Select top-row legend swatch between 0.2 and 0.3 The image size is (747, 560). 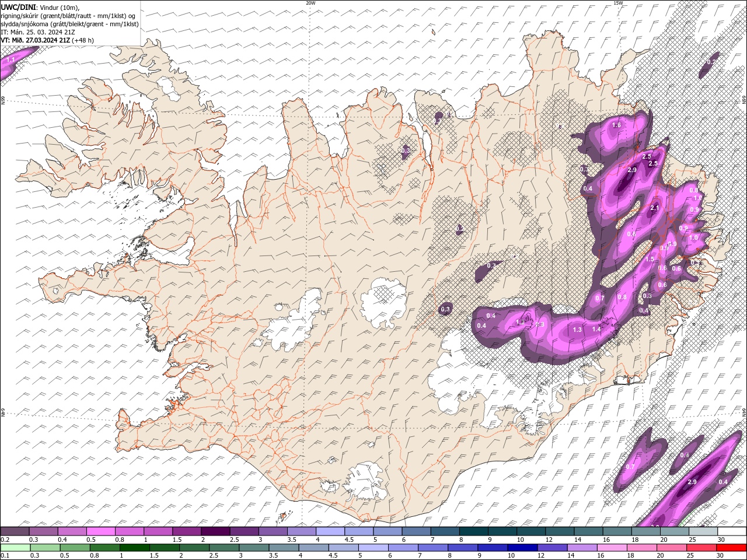tap(15, 531)
